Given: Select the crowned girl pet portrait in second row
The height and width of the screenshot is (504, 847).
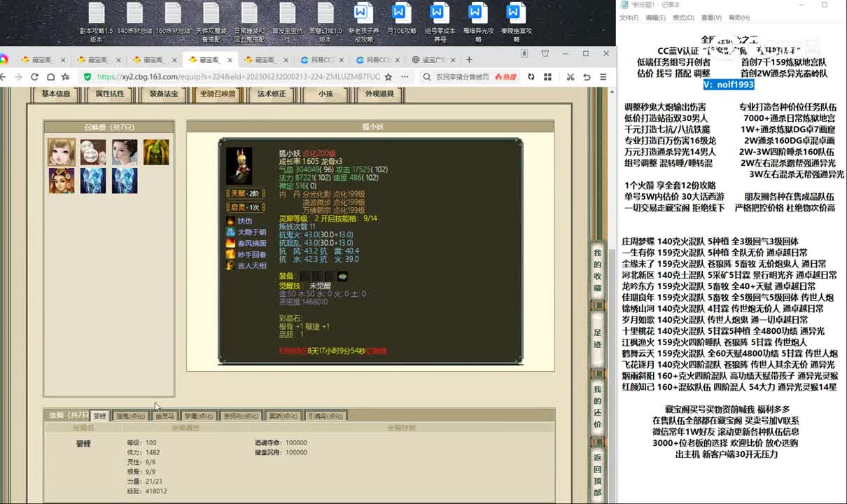Looking at the screenshot, I should pyautogui.click(x=61, y=181).
